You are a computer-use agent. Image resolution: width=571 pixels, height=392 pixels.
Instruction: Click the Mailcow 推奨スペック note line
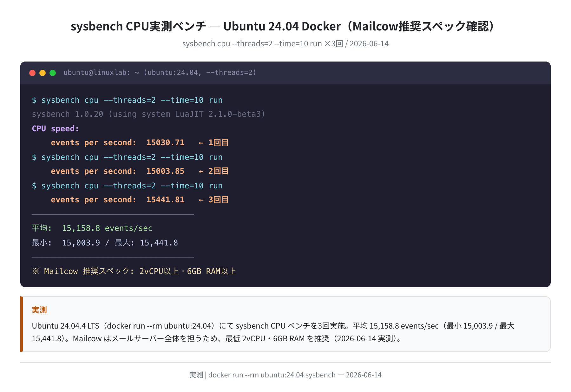pyautogui.click(x=134, y=271)
